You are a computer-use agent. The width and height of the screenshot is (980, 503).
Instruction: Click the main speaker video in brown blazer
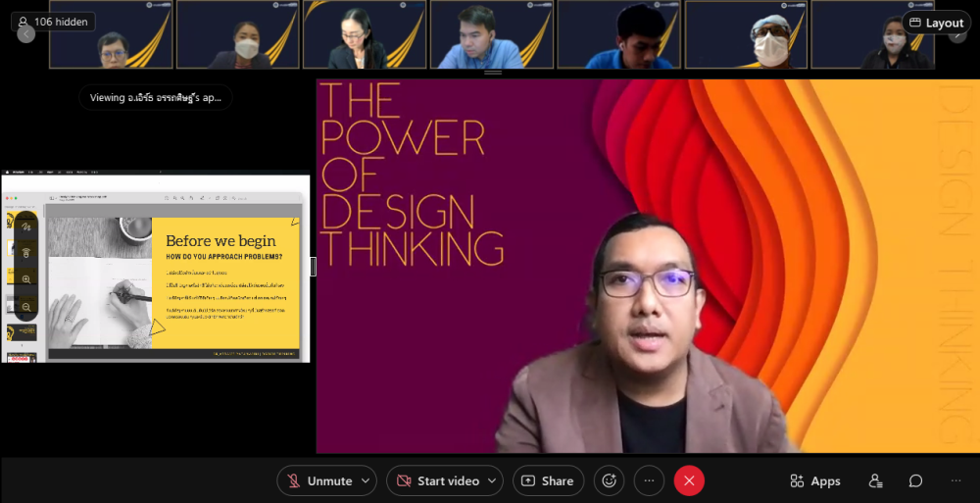[648, 266]
